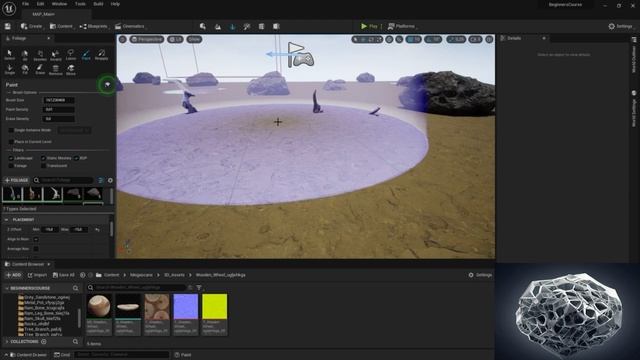Open the Show flags dropdown

(x=194, y=39)
